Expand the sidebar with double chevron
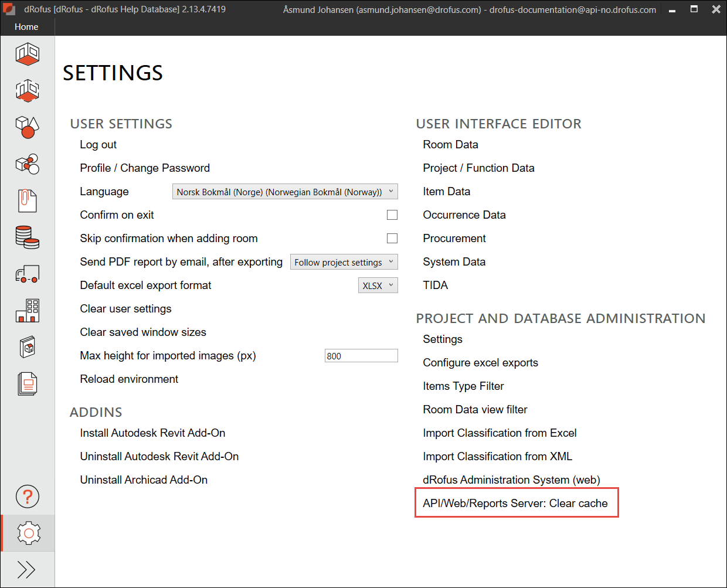Image resolution: width=727 pixels, height=588 pixels. tap(27, 569)
